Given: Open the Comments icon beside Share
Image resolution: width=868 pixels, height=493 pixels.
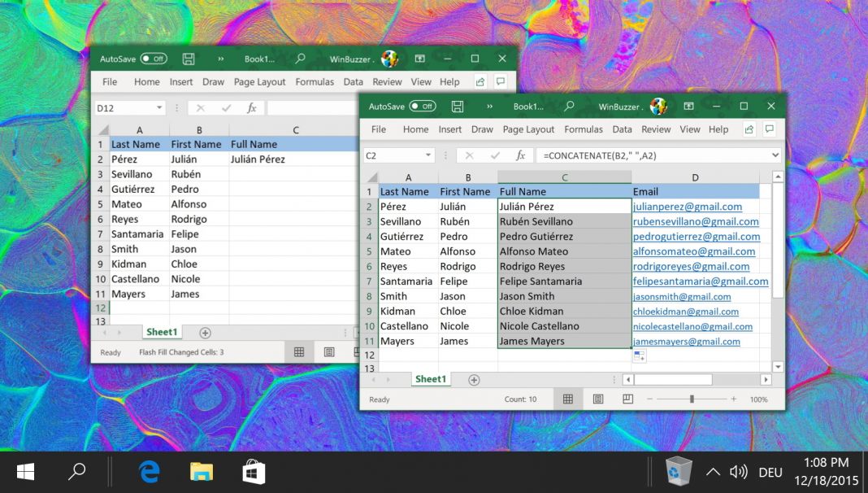Looking at the screenshot, I should pos(769,129).
